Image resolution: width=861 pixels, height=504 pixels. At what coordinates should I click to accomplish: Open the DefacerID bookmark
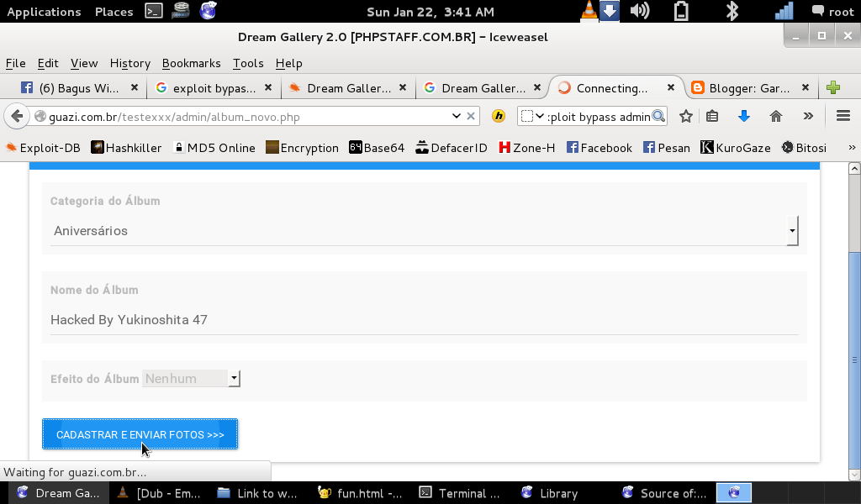pyautogui.click(x=452, y=147)
